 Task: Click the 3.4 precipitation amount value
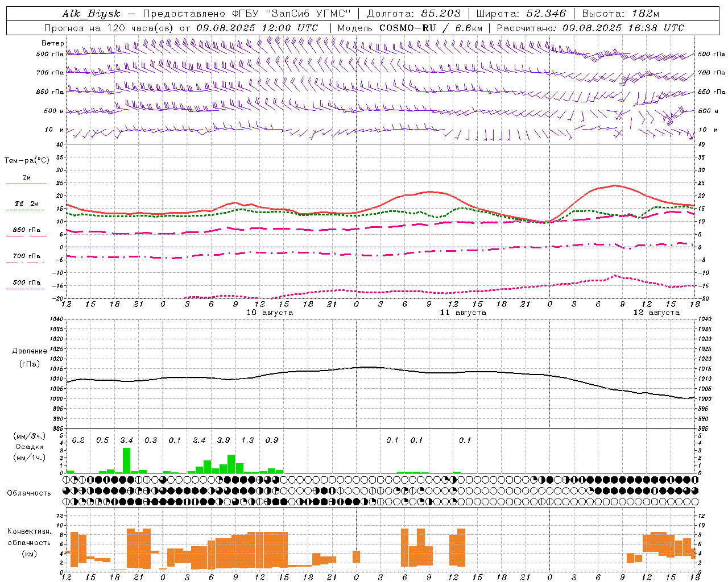tap(127, 440)
